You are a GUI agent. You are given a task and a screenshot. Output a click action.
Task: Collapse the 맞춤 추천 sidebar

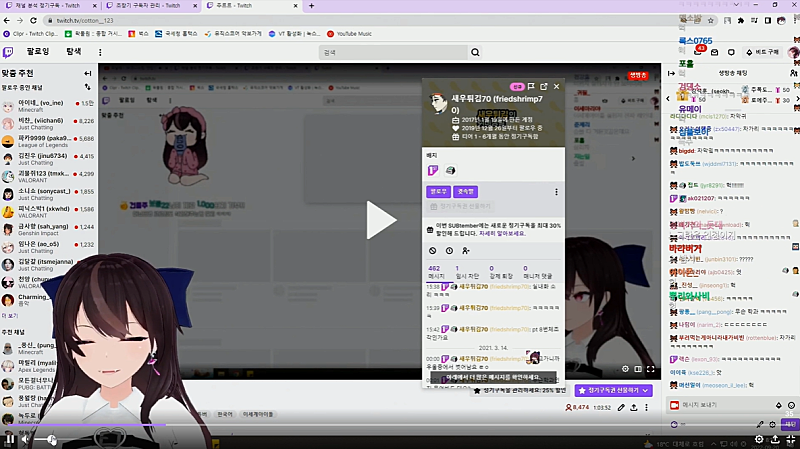[x=87, y=73]
